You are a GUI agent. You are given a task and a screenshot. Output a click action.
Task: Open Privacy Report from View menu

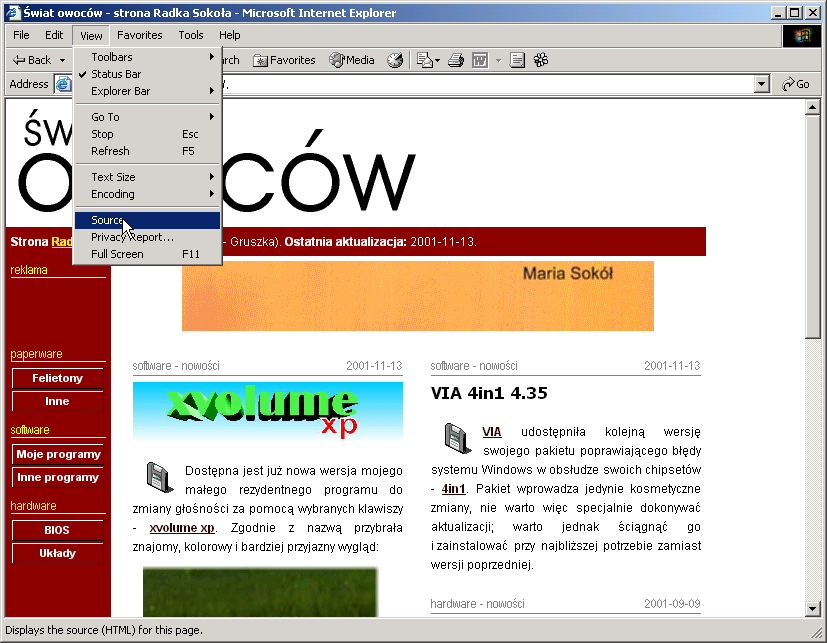[148, 237]
